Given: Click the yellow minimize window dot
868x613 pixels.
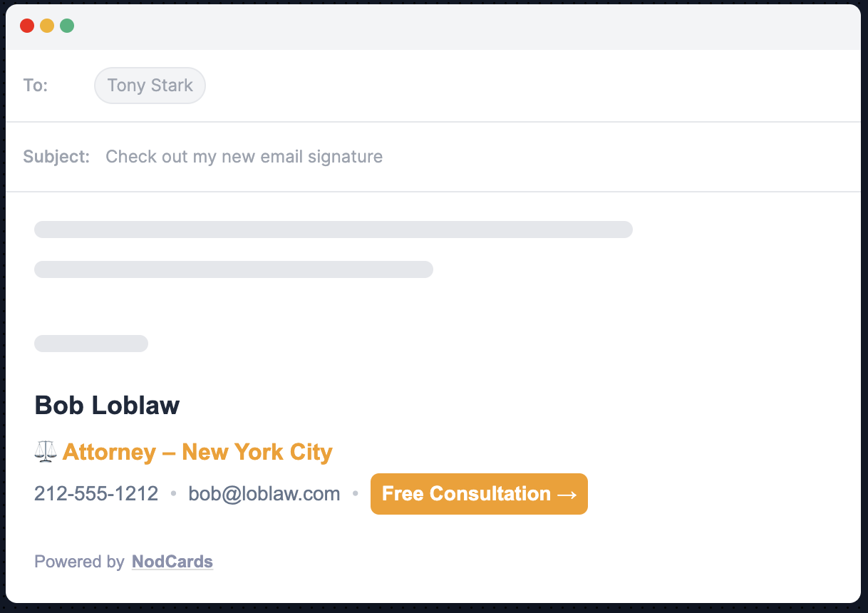Looking at the screenshot, I should click(47, 26).
